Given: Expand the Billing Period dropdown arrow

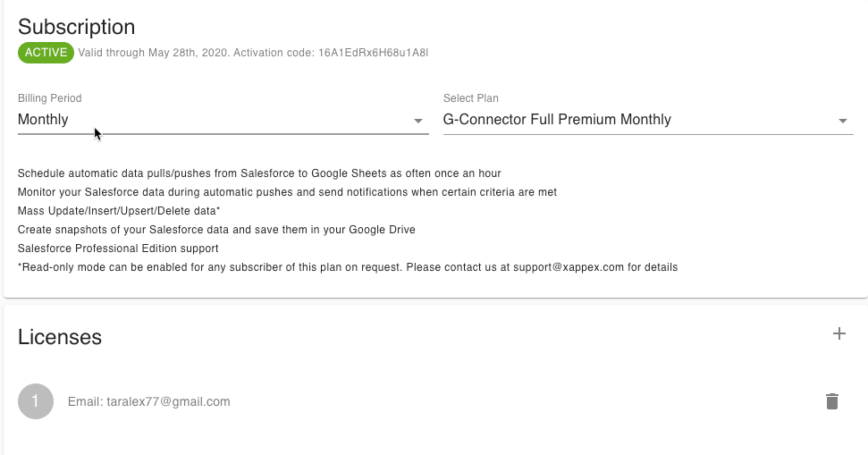Looking at the screenshot, I should 417,121.
